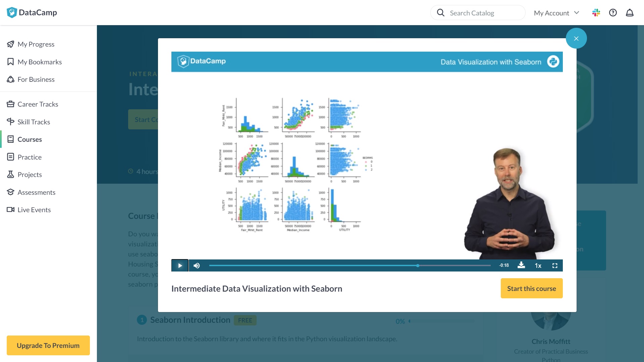Click the Assessments graduation cap icon
The height and width of the screenshot is (362, 644).
tap(10, 192)
